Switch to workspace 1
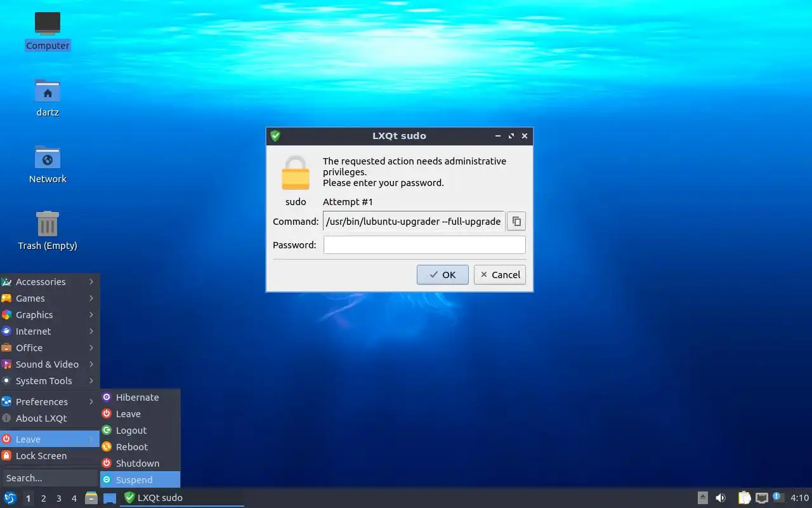Screen dimensions: 812x508 point(28,498)
